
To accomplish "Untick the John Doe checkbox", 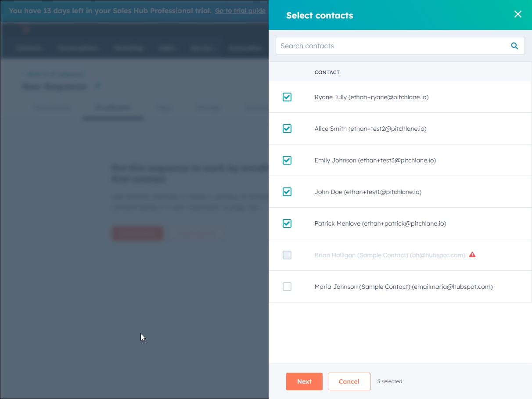I will [287, 192].
